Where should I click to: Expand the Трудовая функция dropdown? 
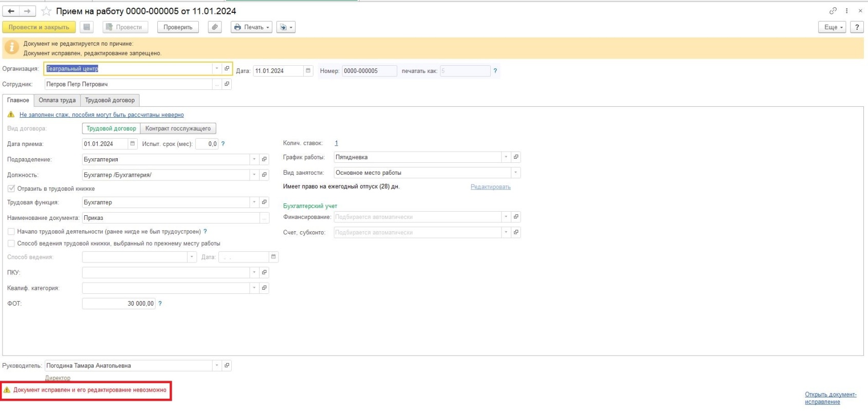click(x=254, y=202)
